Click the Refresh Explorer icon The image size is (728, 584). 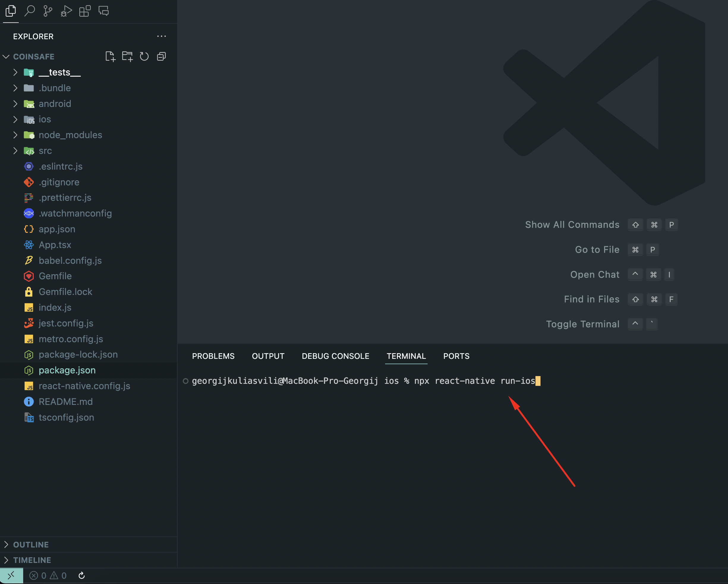click(144, 56)
